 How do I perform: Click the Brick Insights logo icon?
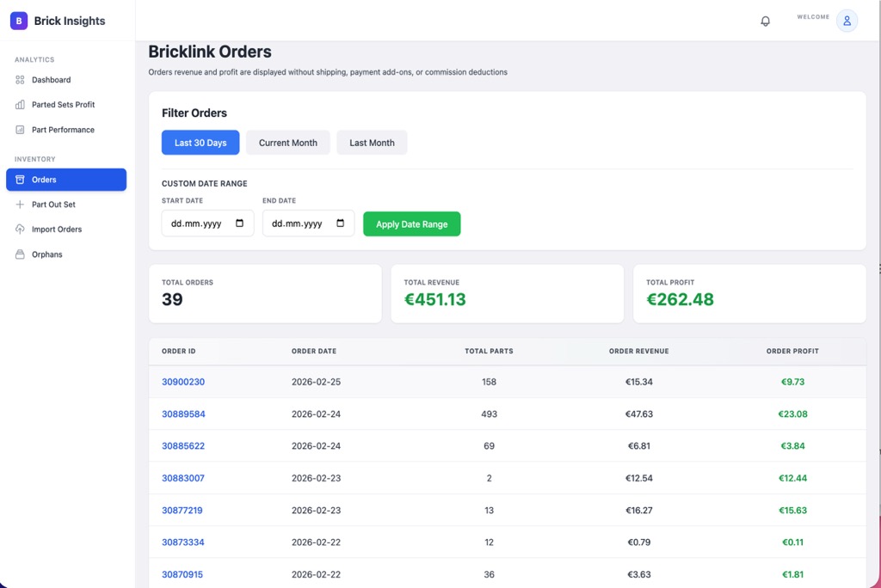[19, 21]
